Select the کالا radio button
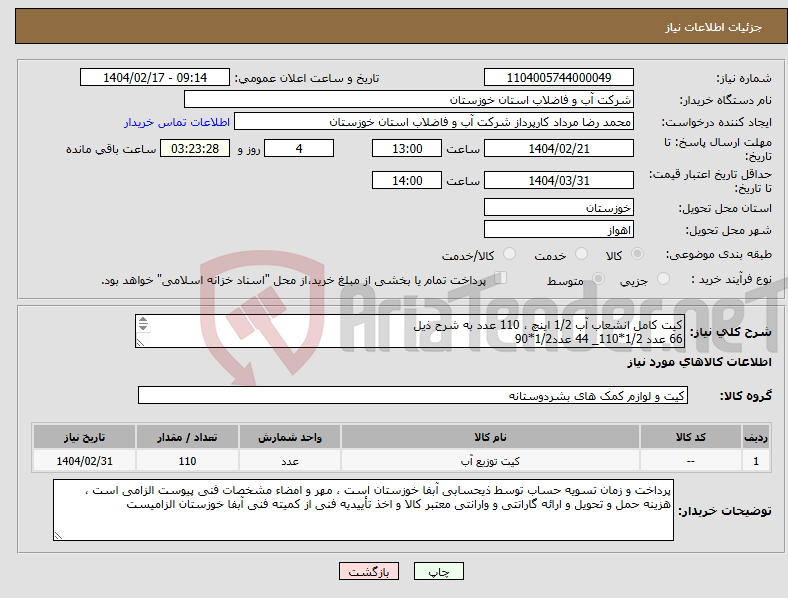 (x=637, y=254)
